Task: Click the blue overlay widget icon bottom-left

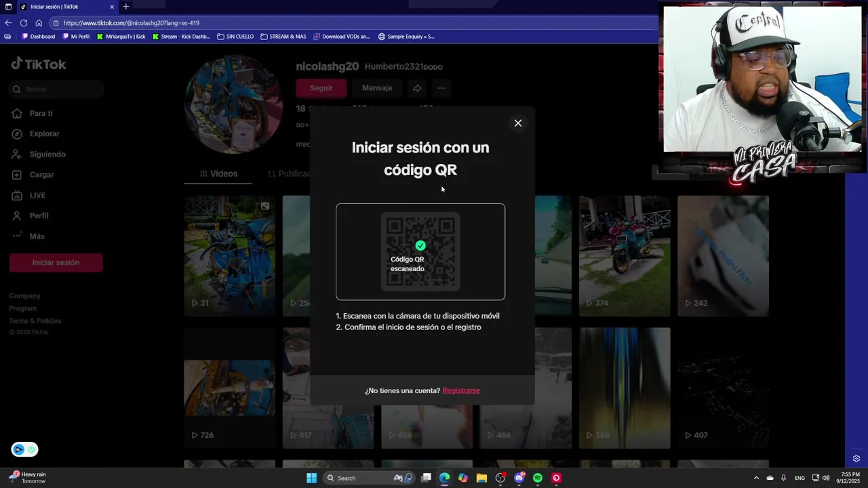Action: [x=18, y=449]
